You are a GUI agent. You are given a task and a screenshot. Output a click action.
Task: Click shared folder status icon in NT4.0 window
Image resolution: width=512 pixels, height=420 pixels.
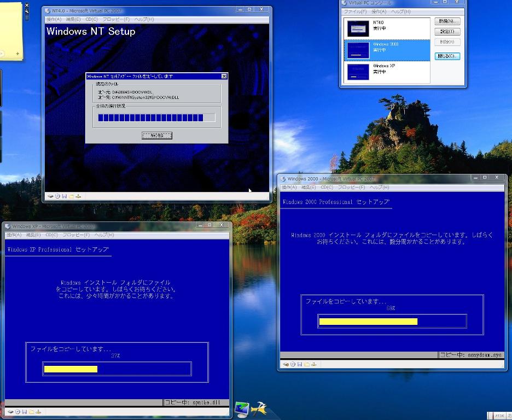click(x=71, y=196)
